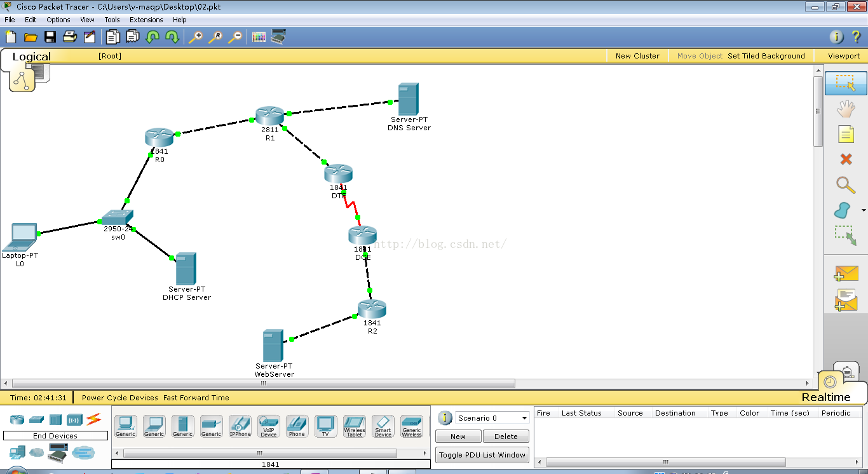This screenshot has width=868, height=474.
Task: Click the Viewport button
Action: click(844, 56)
